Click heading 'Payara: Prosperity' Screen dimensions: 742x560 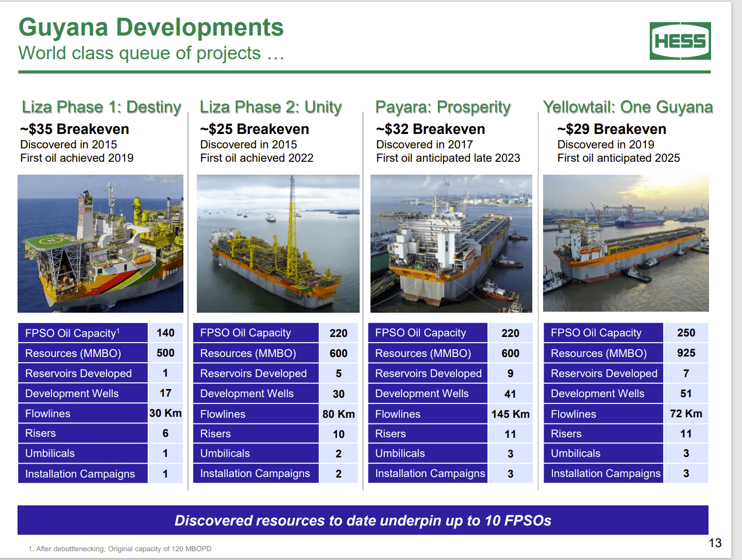443,107
